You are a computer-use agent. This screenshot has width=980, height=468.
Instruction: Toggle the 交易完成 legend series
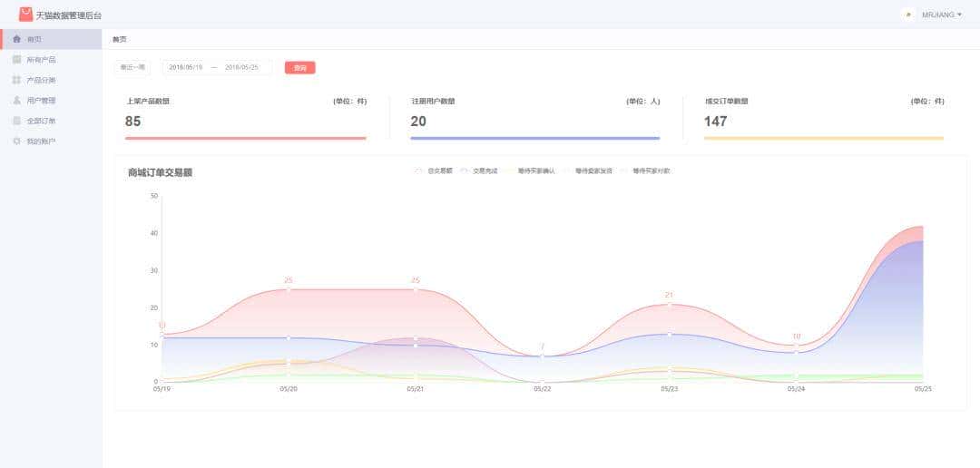[x=479, y=171]
